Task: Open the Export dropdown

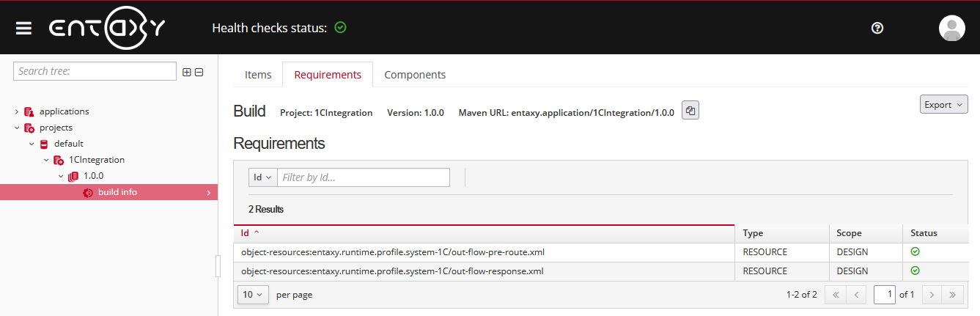Action: (x=943, y=105)
